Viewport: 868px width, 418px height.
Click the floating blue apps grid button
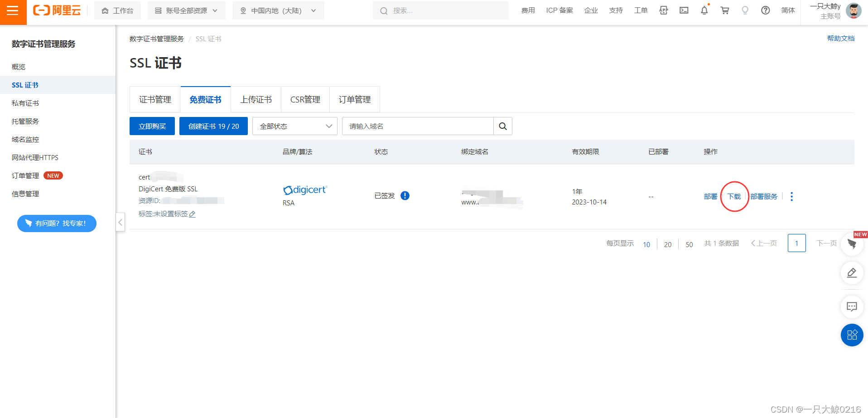click(852, 335)
